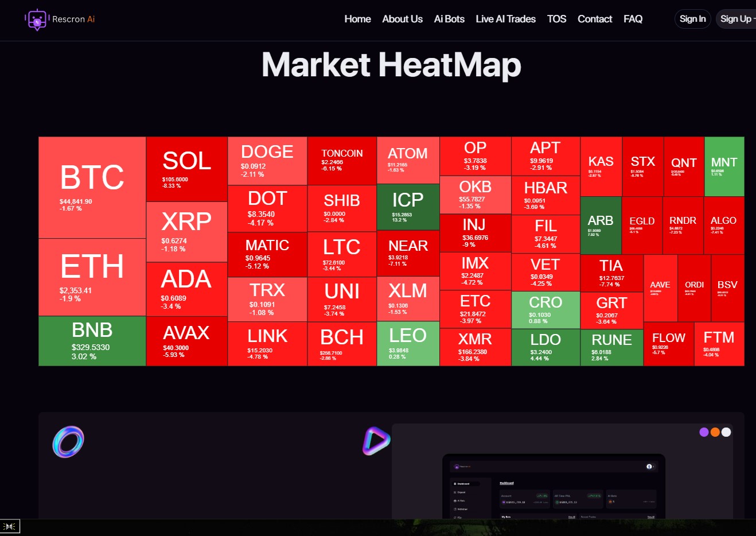
Task: Click the widget icon in bottom-left corner
Action: click(10, 526)
